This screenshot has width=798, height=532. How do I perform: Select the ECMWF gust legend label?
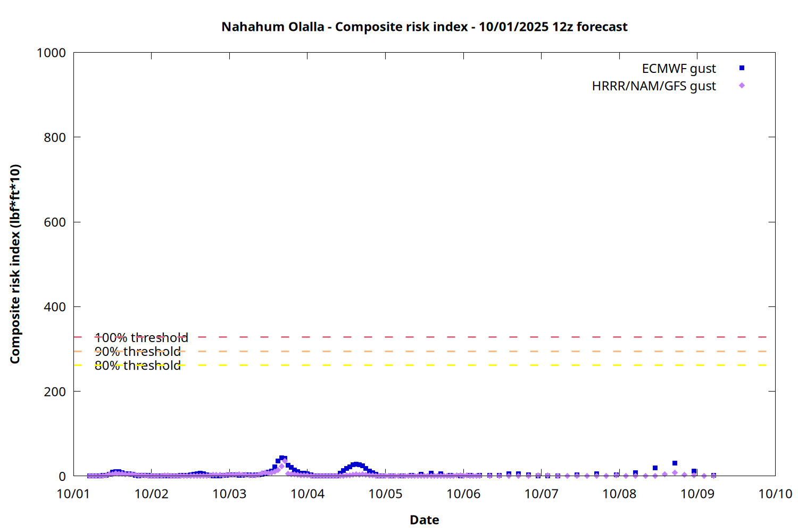(x=678, y=69)
